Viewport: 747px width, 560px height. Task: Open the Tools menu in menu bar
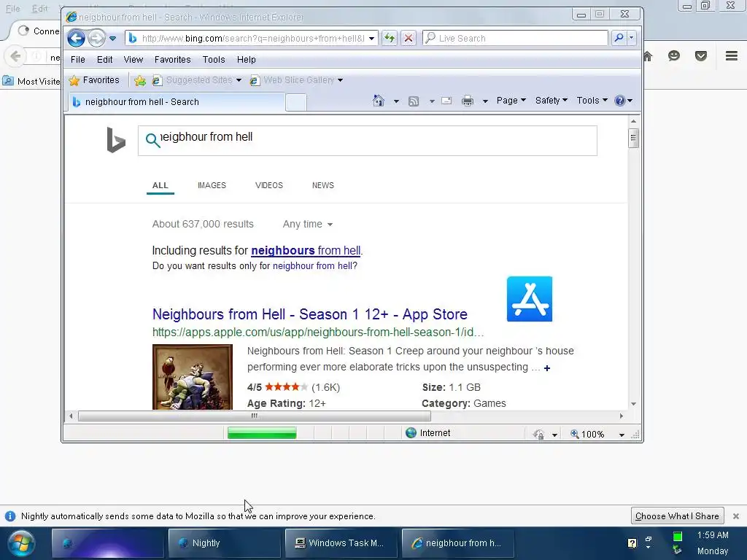(214, 60)
